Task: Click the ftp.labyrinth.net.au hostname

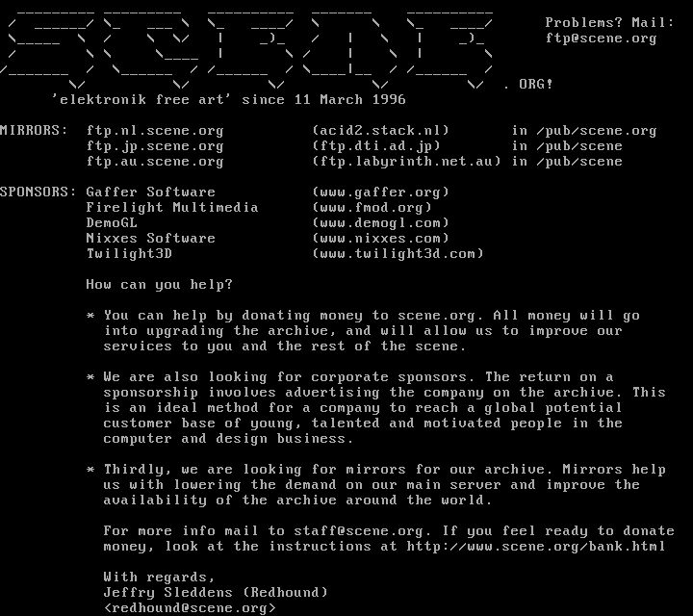Action: pos(406,162)
